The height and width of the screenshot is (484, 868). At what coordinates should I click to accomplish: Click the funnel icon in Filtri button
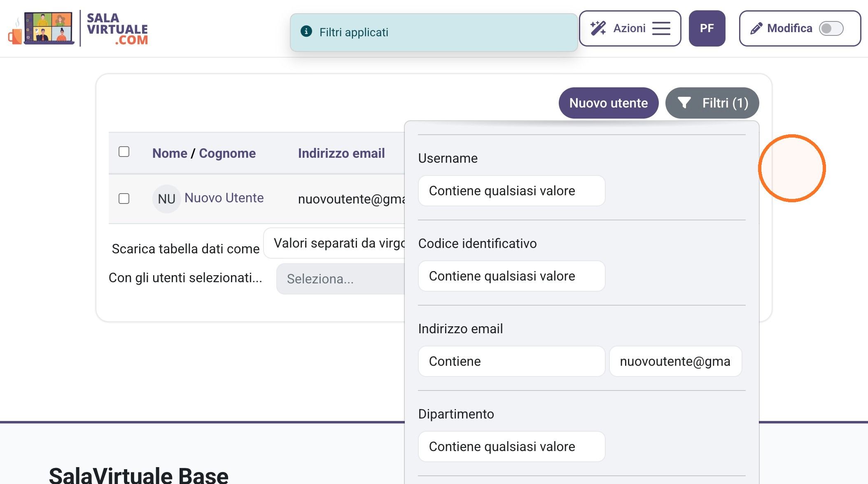tap(684, 103)
